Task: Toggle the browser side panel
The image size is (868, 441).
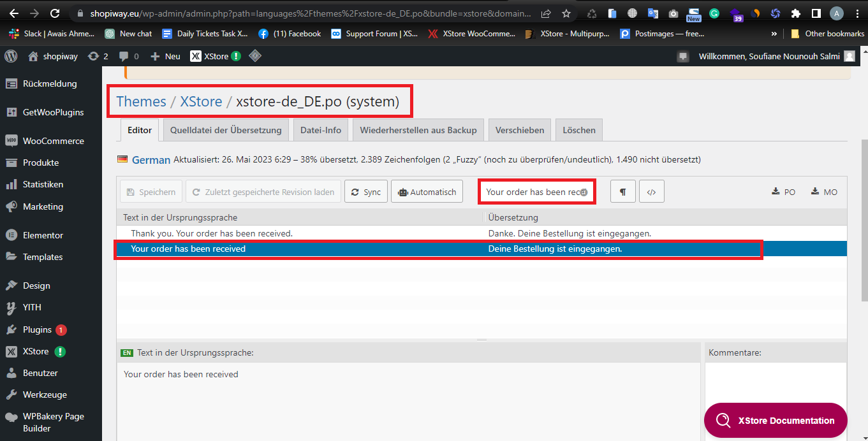Action: (816, 13)
